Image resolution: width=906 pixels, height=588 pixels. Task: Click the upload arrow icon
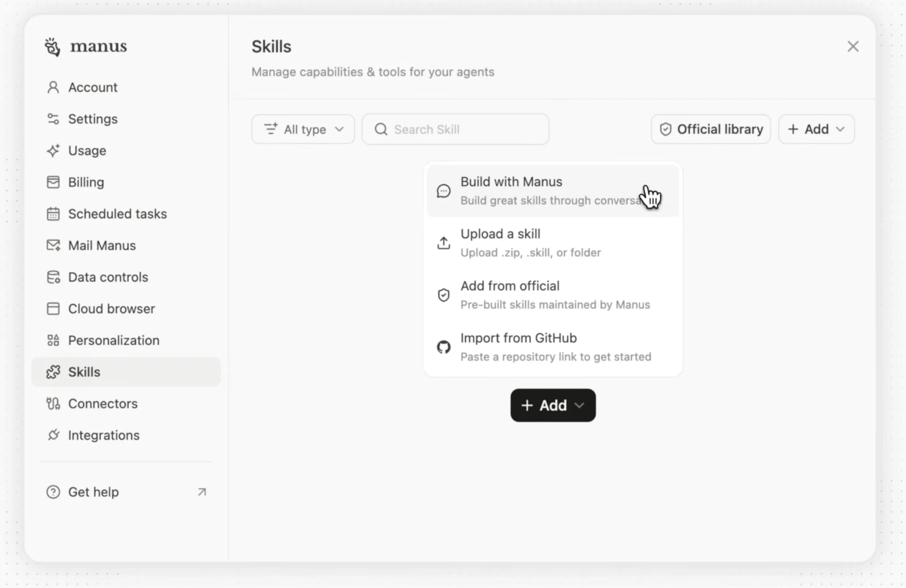[x=443, y=243]
